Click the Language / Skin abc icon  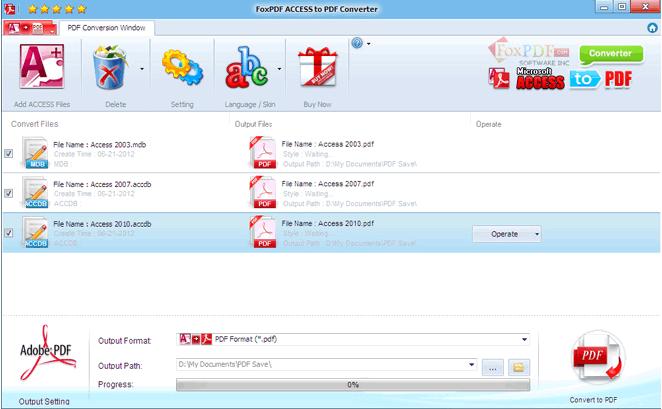pos(247,68)
